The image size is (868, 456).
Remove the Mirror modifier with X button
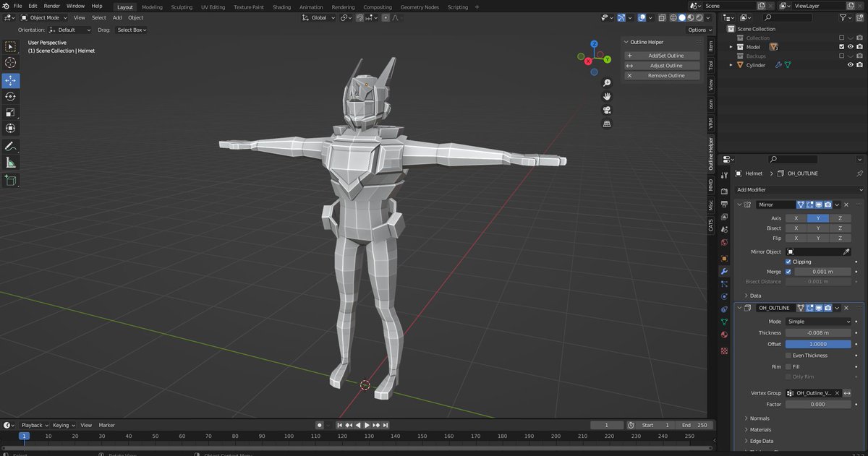pyautogui.click(x=846, y=205)
